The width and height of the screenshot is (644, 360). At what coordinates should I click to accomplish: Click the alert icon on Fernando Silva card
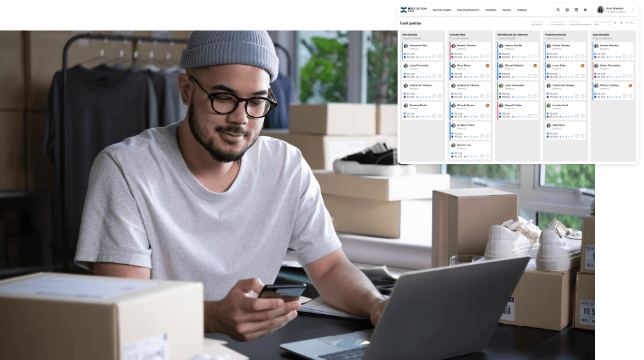pyautogui.click(x=440, y=57)
